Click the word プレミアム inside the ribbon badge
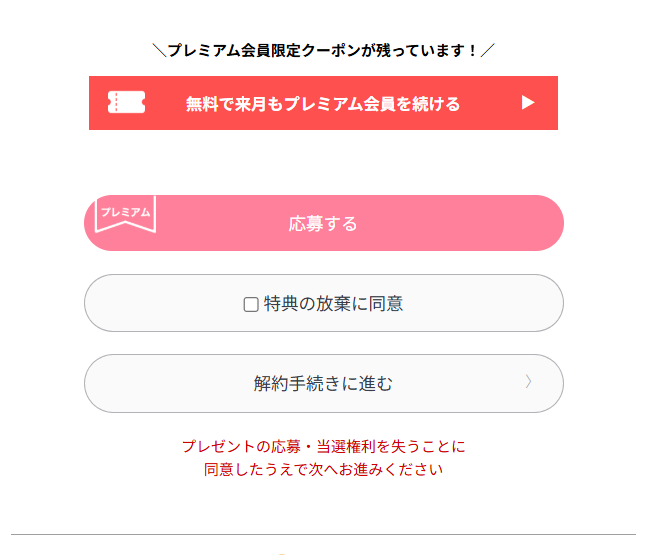This screenshot has width=671, height=555. point(125,212)
